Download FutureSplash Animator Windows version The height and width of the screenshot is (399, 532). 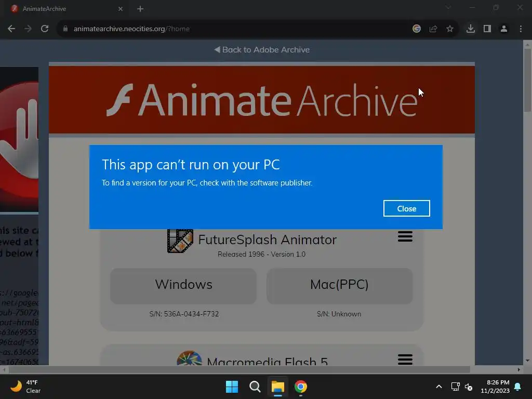point(183,285)
